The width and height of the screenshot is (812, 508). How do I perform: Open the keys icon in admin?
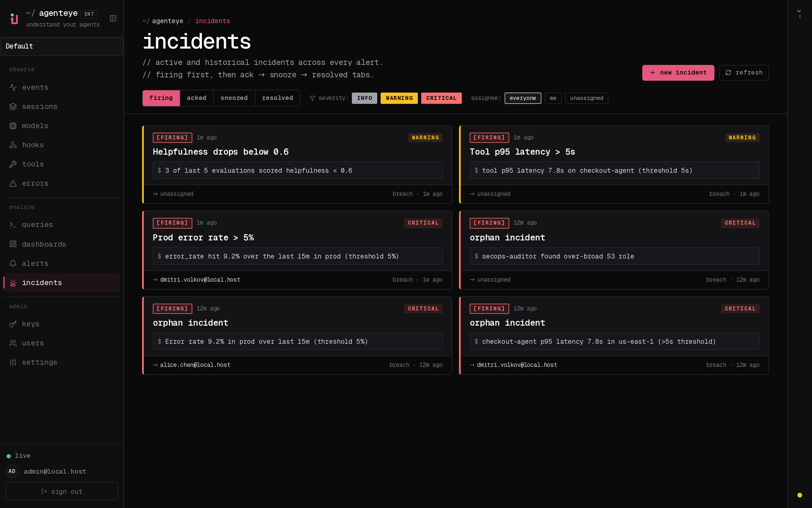13,324
